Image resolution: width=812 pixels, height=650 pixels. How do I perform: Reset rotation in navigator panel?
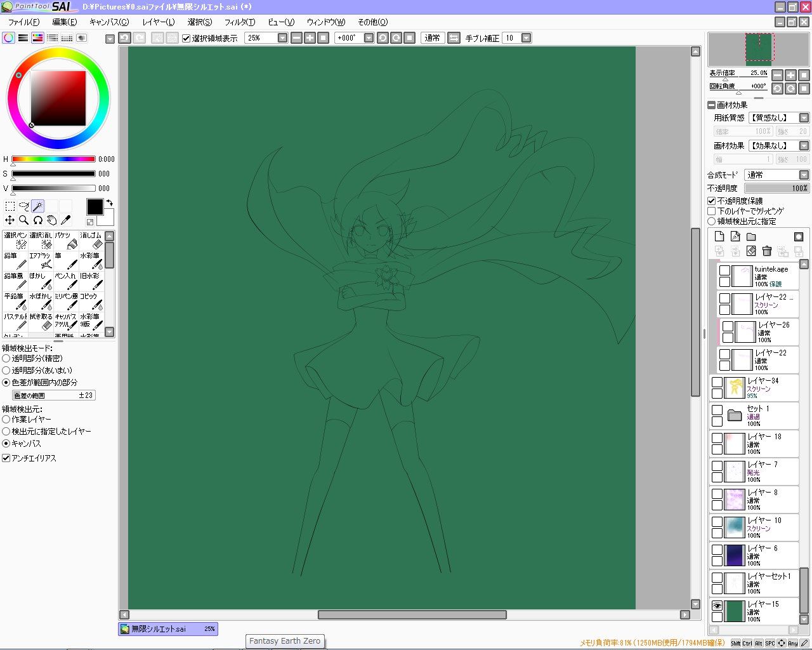pyautogui.click(x=804, y=88)
